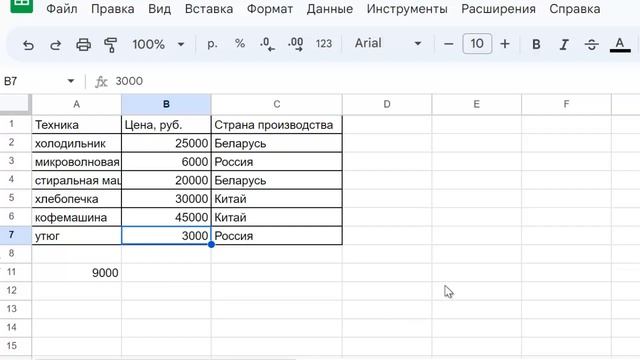Apply the ruble currency format
Viewport: 640px width, 360px height.
point(212,44)
